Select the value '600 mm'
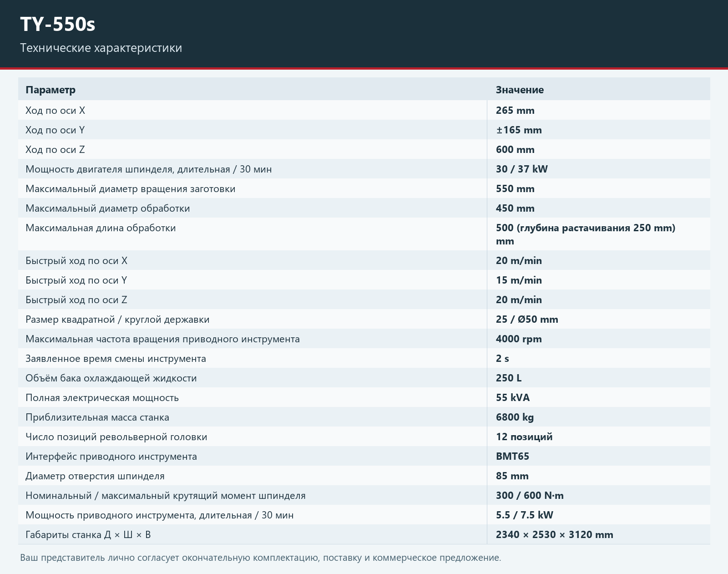The width and height of the screenshot is (728, 574). pyautogui.click(x=515, y=149)
